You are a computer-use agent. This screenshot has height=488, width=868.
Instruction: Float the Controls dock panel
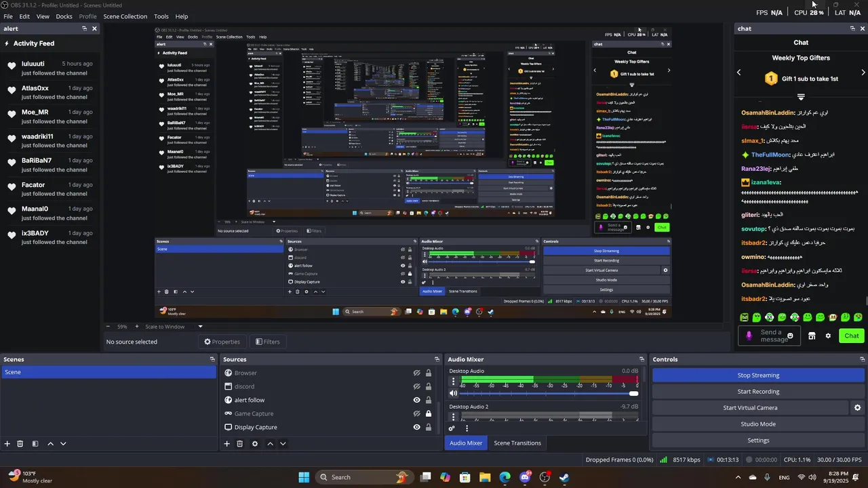(x=863, y=359)
